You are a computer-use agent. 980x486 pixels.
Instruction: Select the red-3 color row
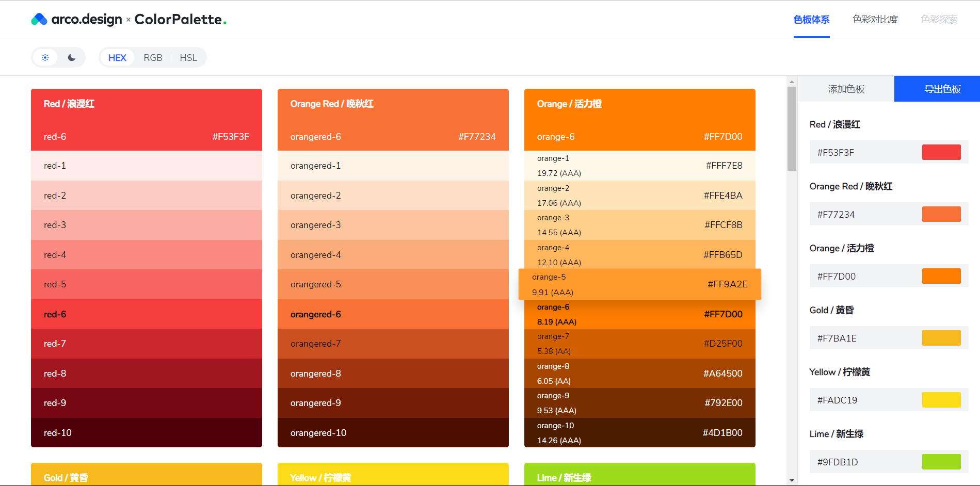[x=147, y=225]
